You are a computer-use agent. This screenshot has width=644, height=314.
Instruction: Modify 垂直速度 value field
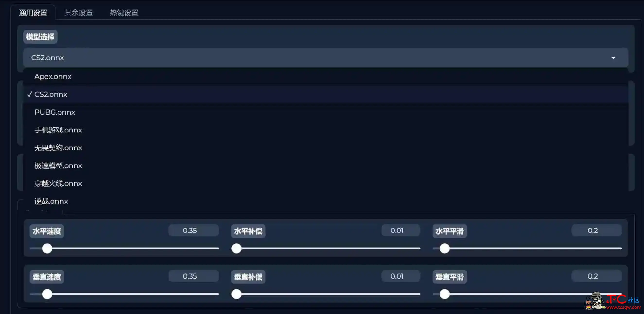click(x=190, y=276)
